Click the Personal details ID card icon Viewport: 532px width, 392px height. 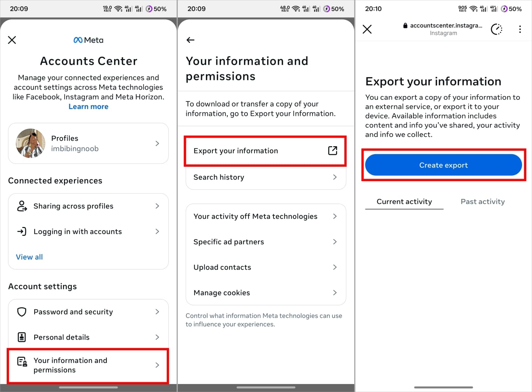click(21, 337)
